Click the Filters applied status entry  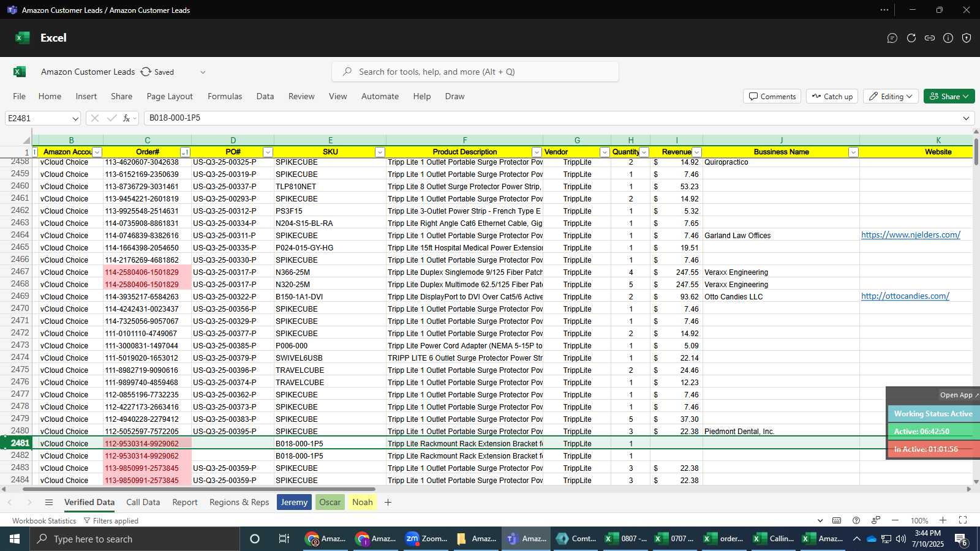coord(111,521)
